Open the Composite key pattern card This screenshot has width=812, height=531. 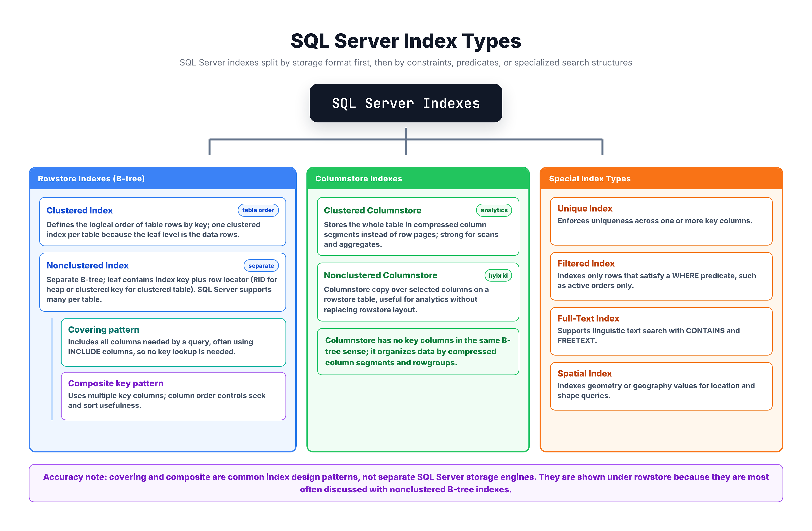click(x=173, y=396)
